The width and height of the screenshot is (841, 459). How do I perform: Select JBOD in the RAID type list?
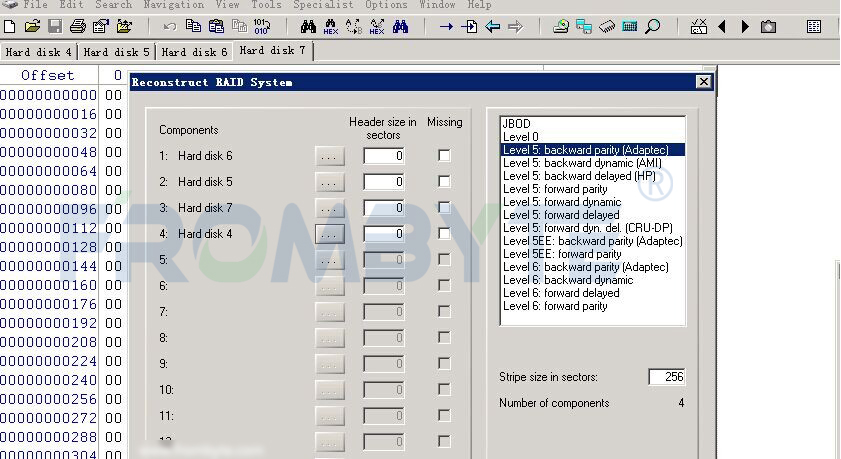(x=593, y=123)
